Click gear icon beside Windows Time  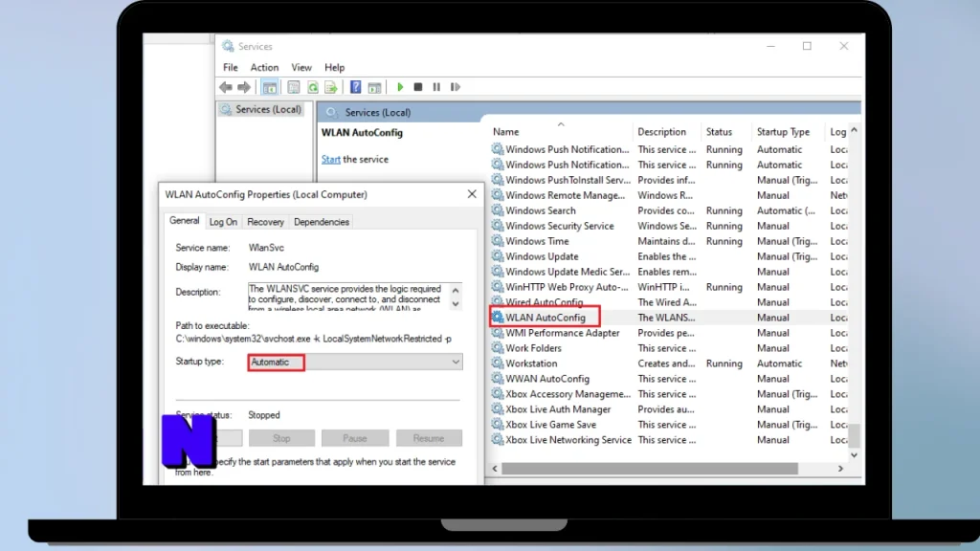pos(498,241)
